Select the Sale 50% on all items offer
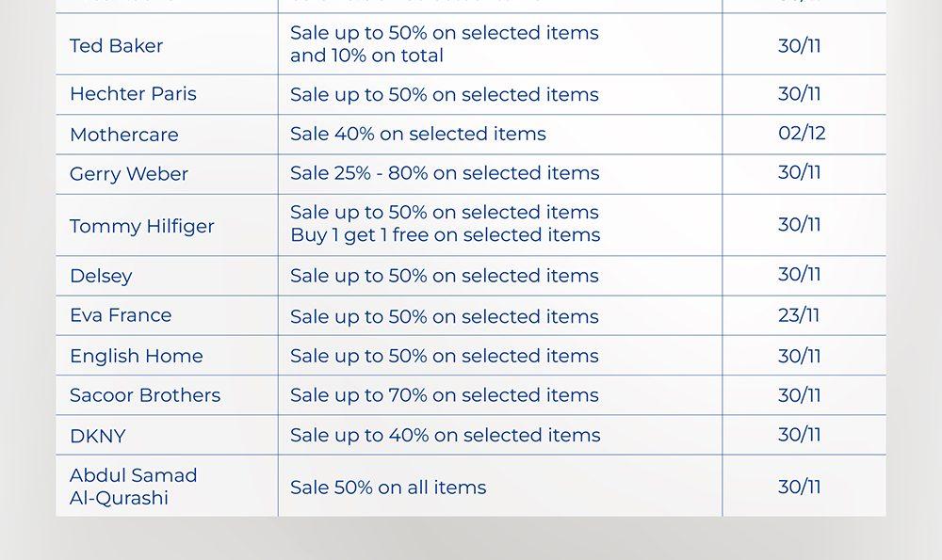 click(x=388, y=488)
